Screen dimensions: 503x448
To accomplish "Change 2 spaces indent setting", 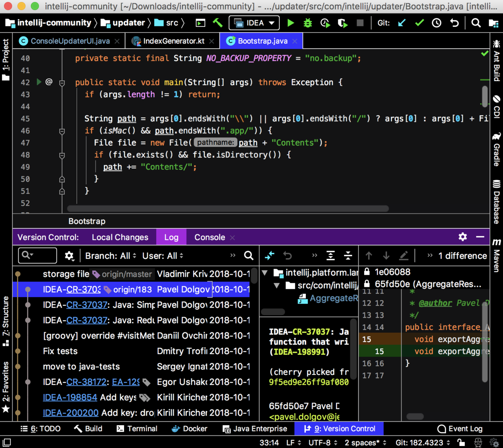I will (x=365, y=442).
